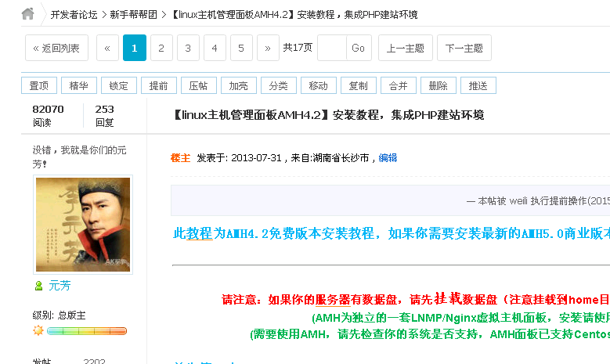Image resolution: width=610 pixels, height=364 pixels.
Task: Click 加亮 highlight moderation button
Action: tap(238, 85)
